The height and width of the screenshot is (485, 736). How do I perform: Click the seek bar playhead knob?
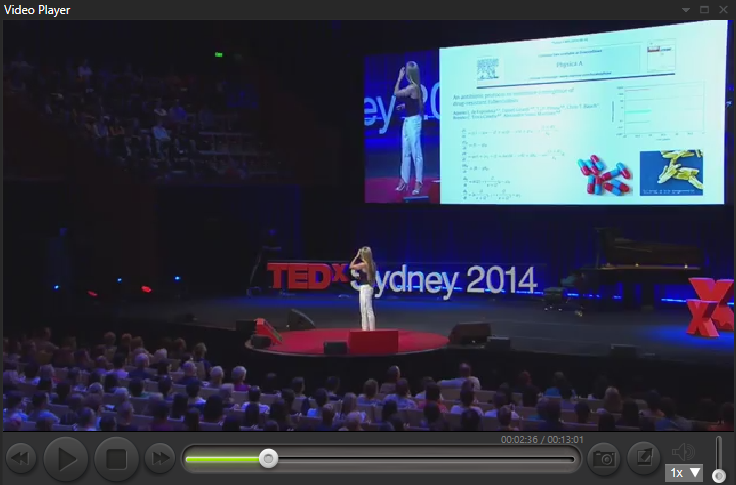pyautogui.click(x=268, y=458)
